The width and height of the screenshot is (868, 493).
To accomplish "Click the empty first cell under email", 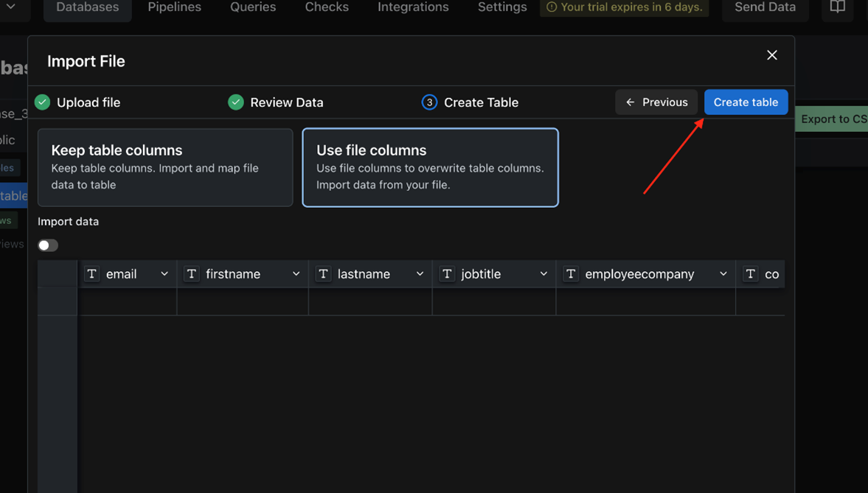I will 127,301.
